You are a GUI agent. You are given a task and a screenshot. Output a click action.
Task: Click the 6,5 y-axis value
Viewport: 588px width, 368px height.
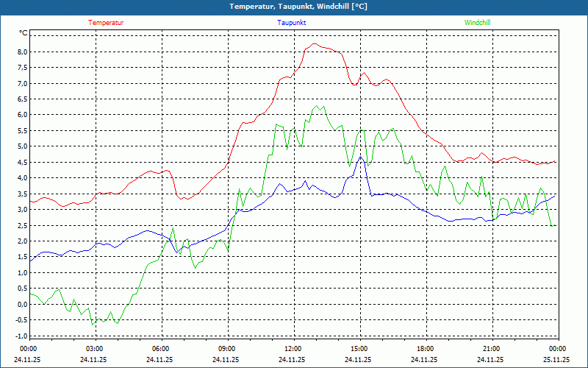coord(23,99)
